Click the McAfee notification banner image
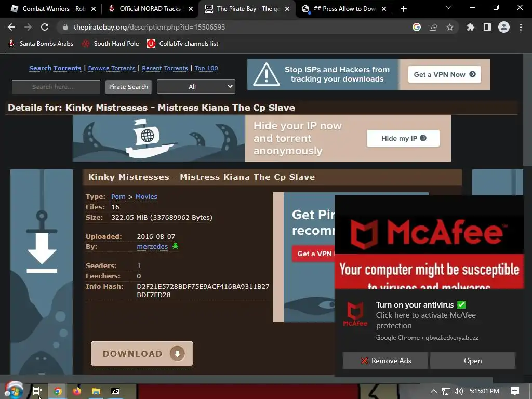532x399 pixels. (429, 242)
